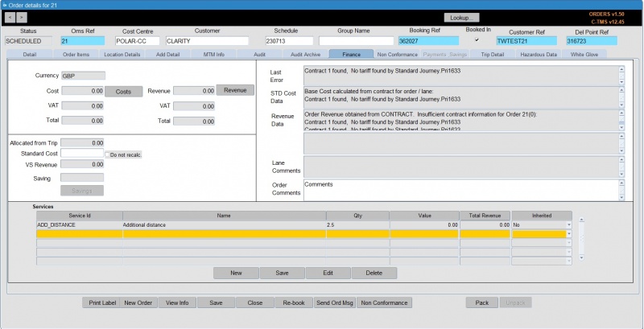Open the Audit tab
This screenshot has width=644, height=329.
259,54
